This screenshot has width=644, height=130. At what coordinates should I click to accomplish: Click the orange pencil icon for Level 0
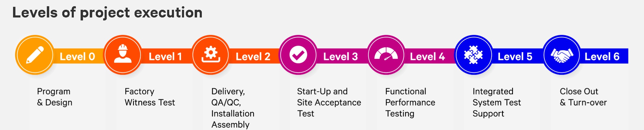coord(35,55)
